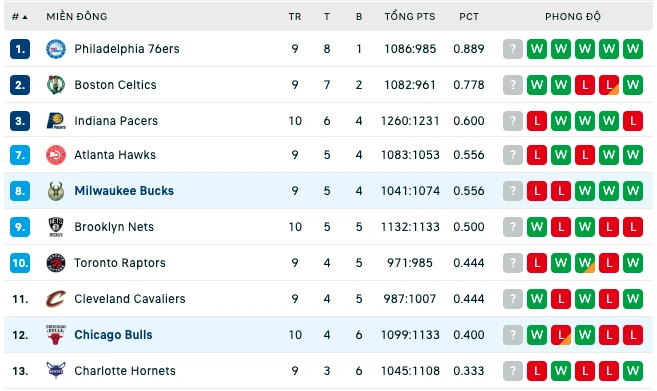Click the Philadelphia 76ers team logo

(x=56, y=49)
